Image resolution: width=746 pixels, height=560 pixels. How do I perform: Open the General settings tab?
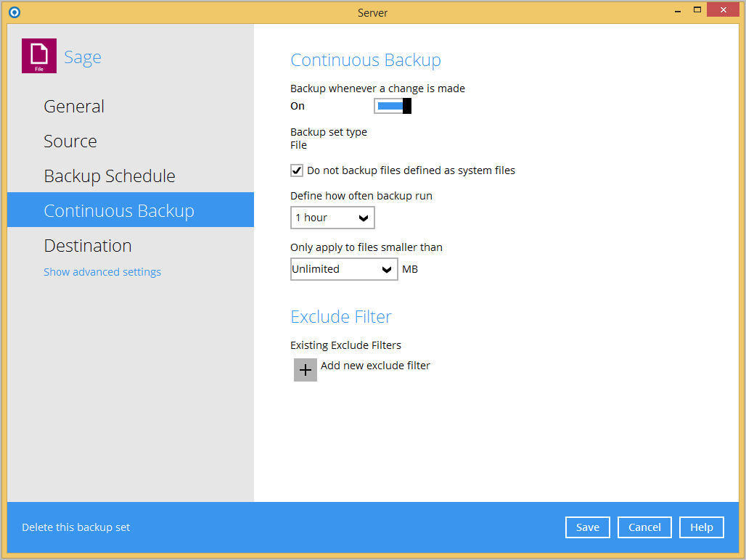(x=74, y=107)
